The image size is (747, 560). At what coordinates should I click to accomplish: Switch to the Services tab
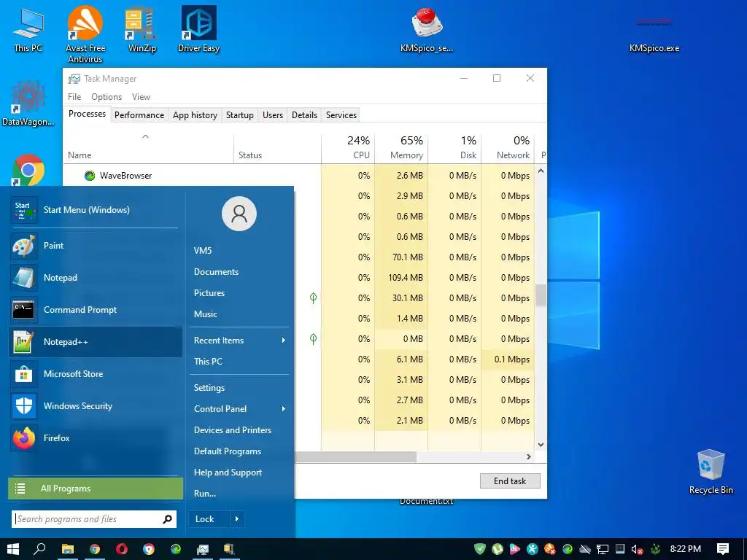[x=341, y=115]
